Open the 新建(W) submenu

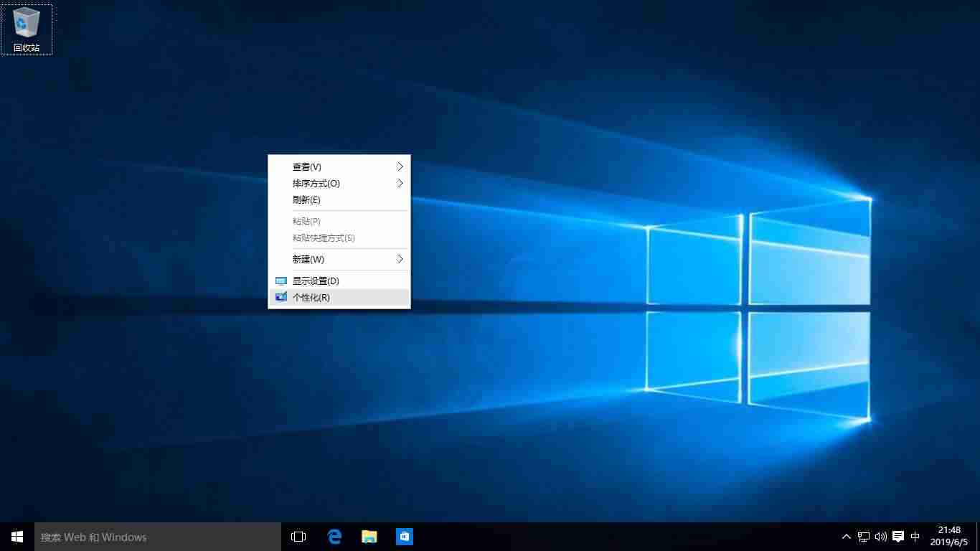point(339,259)
